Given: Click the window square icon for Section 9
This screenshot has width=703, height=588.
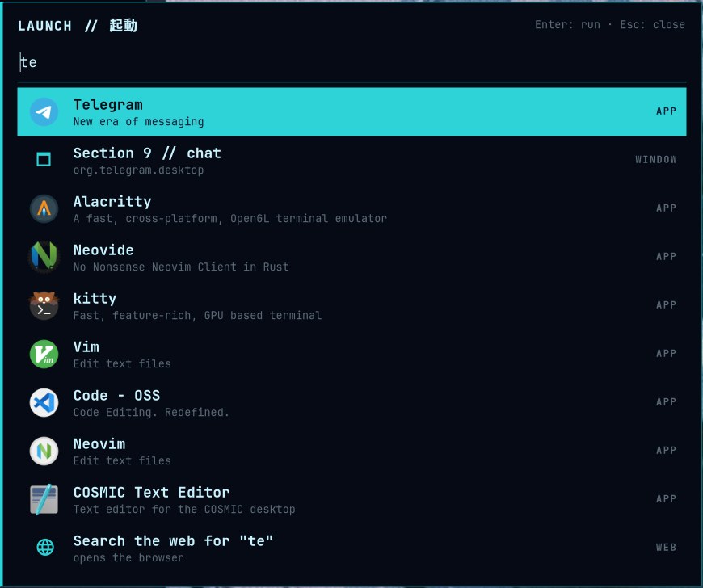Looking at the screenshot, I should [44, 160].
